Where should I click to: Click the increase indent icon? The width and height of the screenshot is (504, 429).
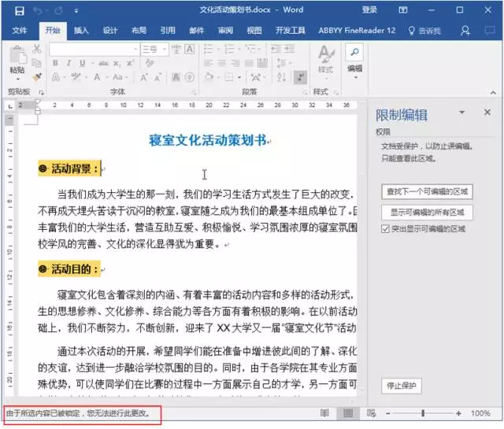pyautogui.click(x=289, y=49)
